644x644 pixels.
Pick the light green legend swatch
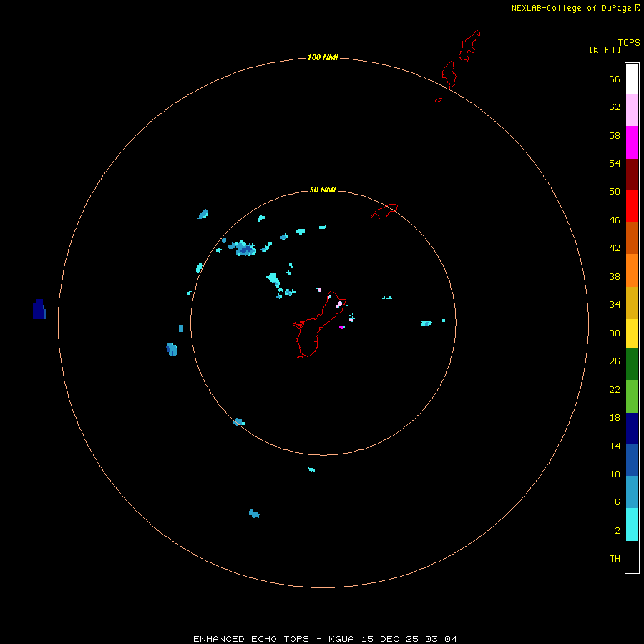tap(632, 396)
